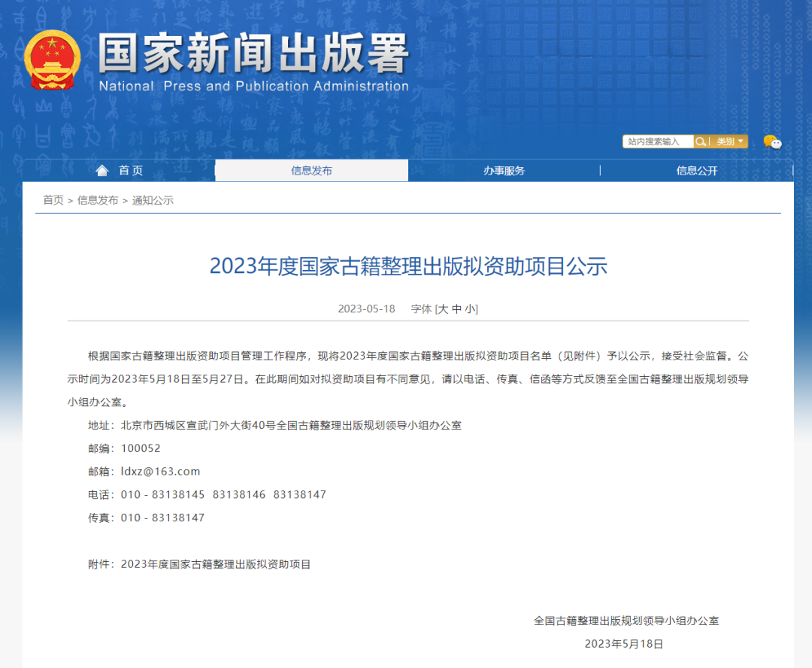812x668 pixels.
Task: Open the 办事服务 tab
Action: (x=504, y=170)
